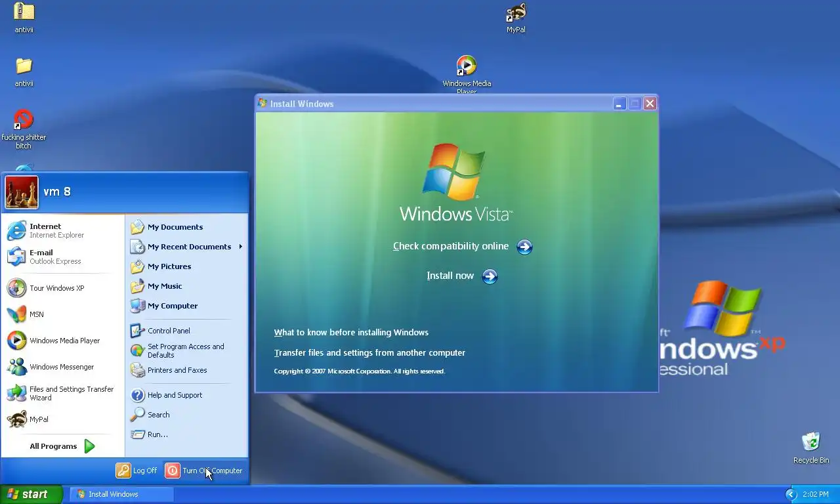The image size is (840, 504).
Task: Start Files and Settings Transfer Wizard
Action: pyautogui.click(x=63, y=393)
